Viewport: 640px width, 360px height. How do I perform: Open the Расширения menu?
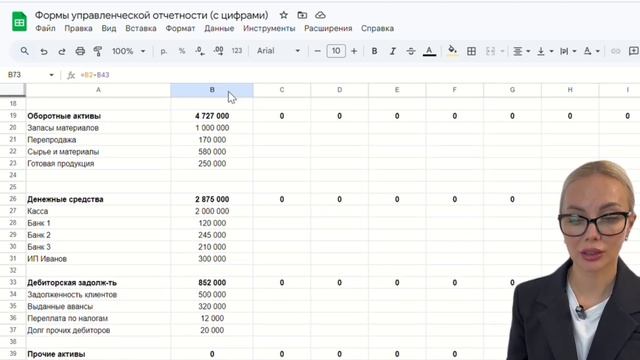coord(328,29)
